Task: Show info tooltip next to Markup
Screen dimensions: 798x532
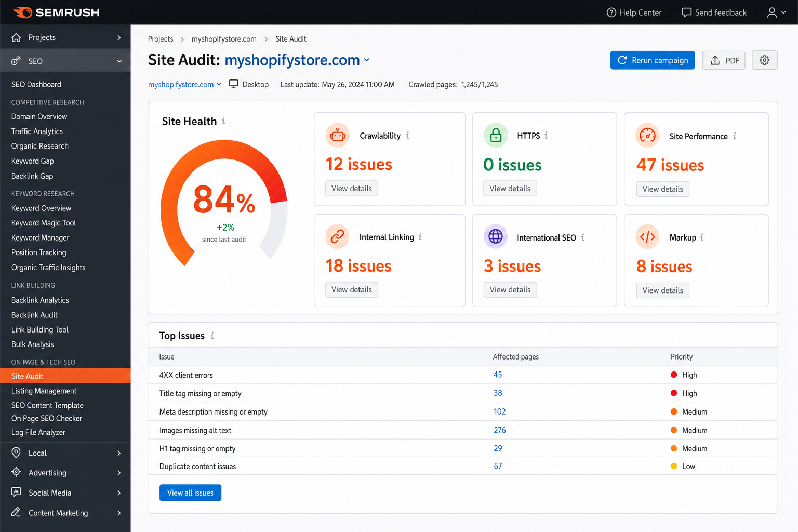Action: [702, 237]
